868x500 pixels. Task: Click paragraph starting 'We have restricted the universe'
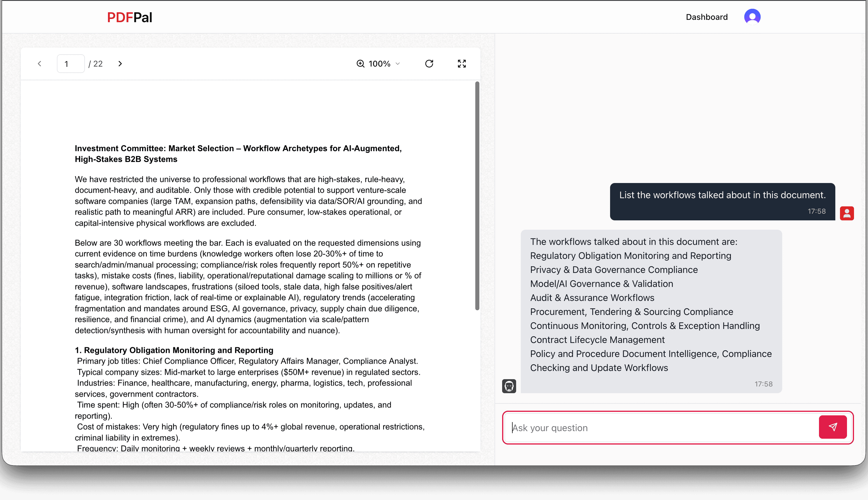[248, 201]
